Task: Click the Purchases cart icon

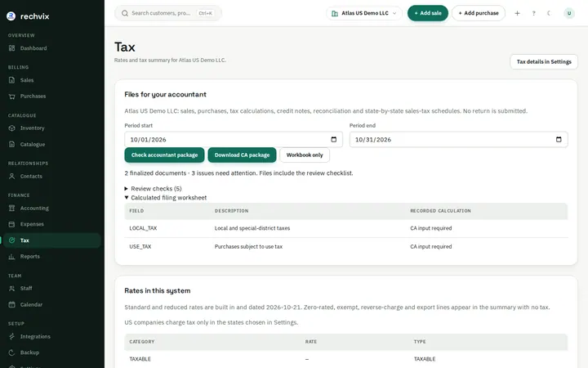Action: (x=12, y=96)
